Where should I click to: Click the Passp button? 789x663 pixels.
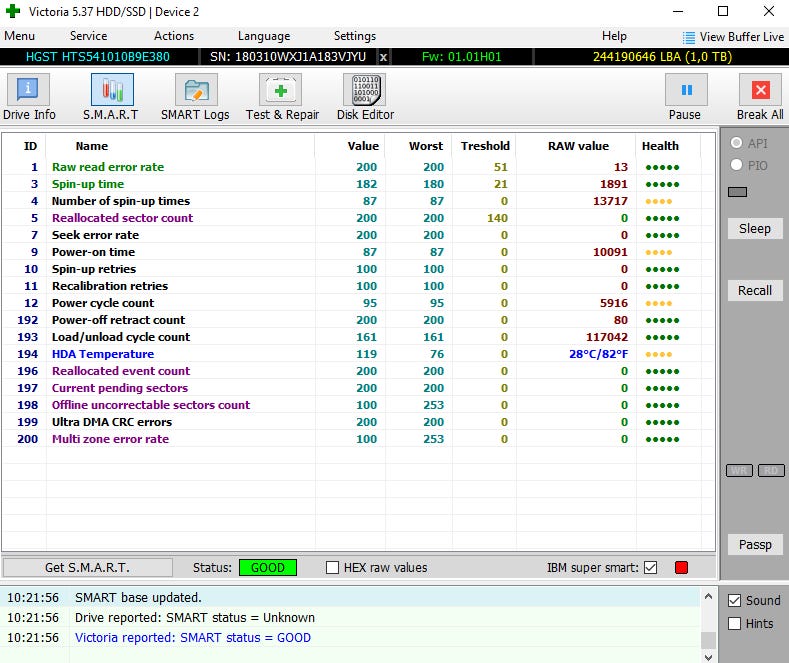[x=755, y=545]
